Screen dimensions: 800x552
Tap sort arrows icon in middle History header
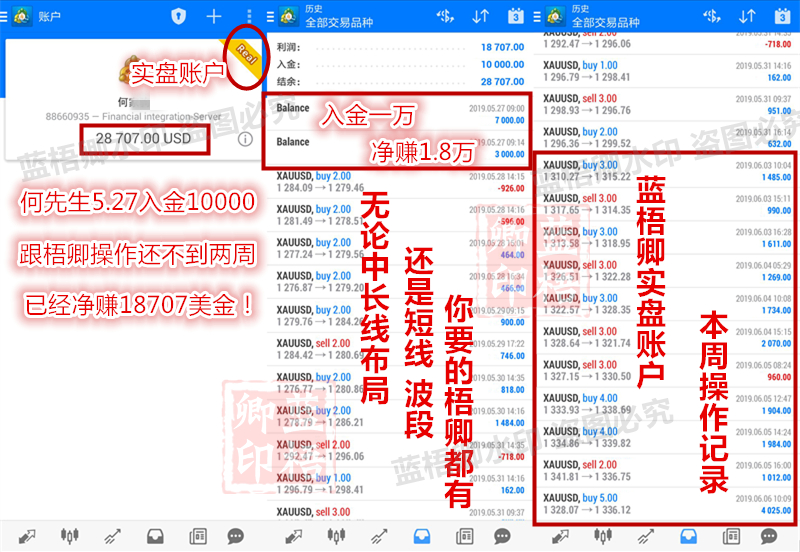481,16
